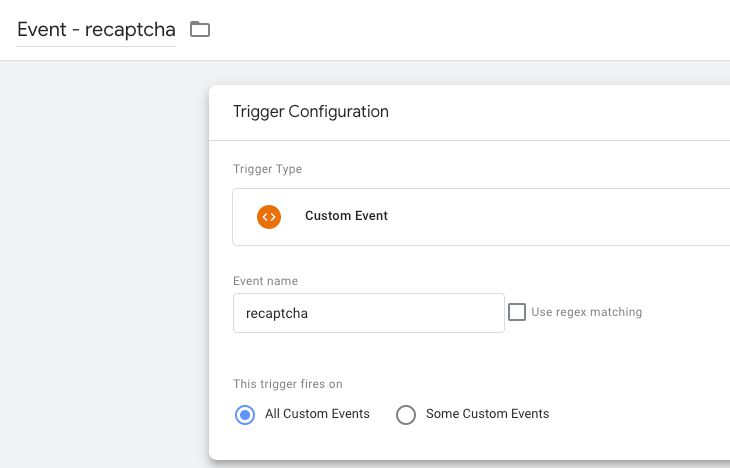730x468 pixels.
Task: Edit the trigger title Event - recaptcha
Action: (96, 29)
